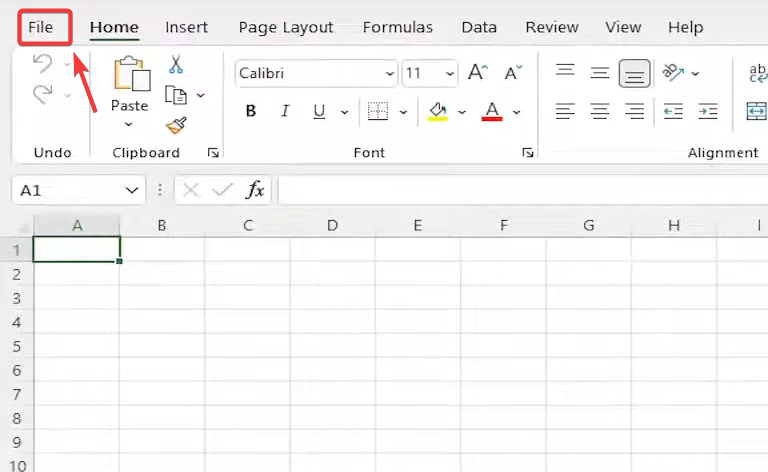Toggle Bold formatting

pyautogui.click(x=251, y=111)
